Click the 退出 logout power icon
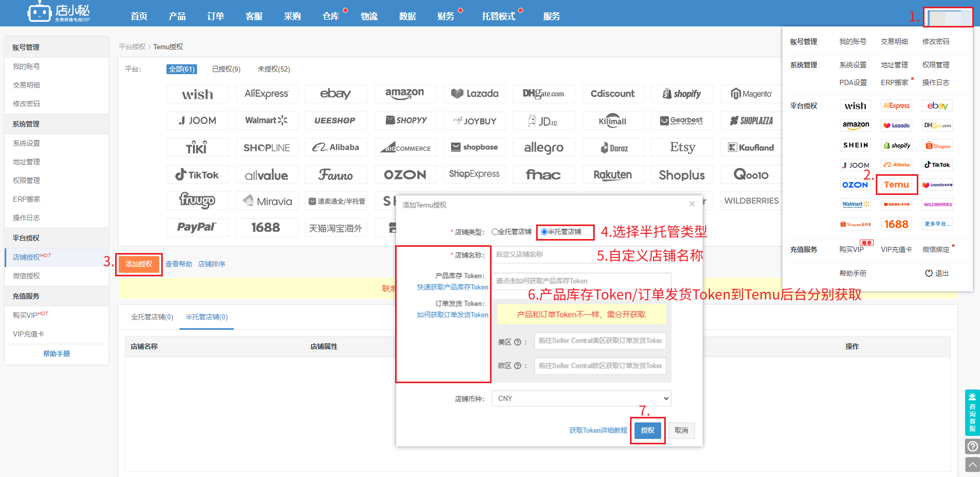The height and width of the screenshot is (477, 980). pyautogui.click(x=929, y=273)
